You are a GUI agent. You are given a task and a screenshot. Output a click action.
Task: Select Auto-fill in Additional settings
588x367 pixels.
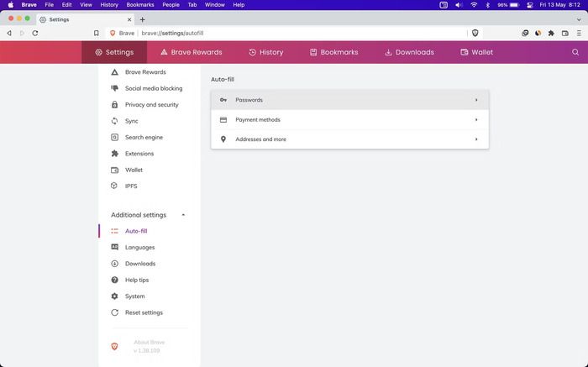pyautogui.click(x=136, y=231)
